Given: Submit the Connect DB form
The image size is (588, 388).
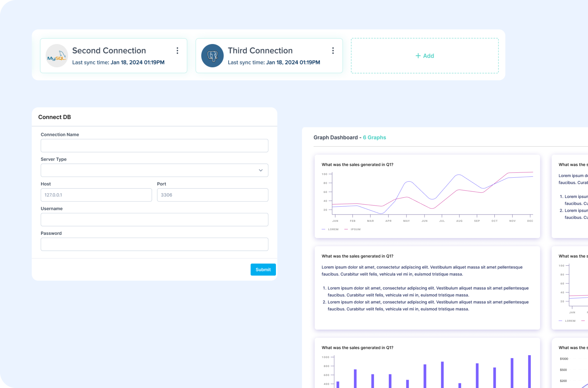Looking at the screenshot, I should (x=263, y=270).
